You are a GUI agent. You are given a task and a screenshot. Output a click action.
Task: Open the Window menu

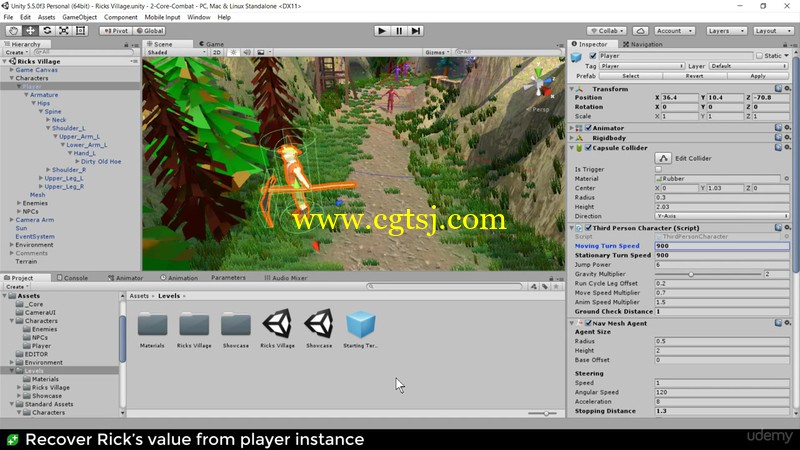pos(198,17)
